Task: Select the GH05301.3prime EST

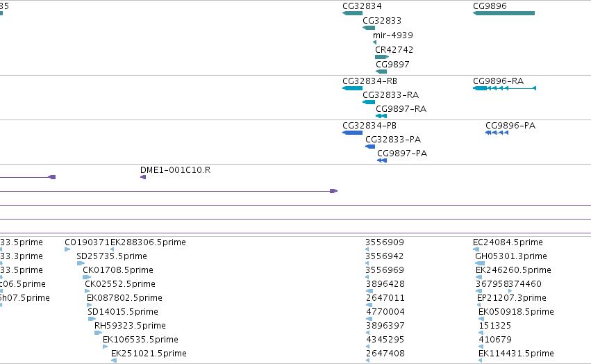Action: pos(510,256)
